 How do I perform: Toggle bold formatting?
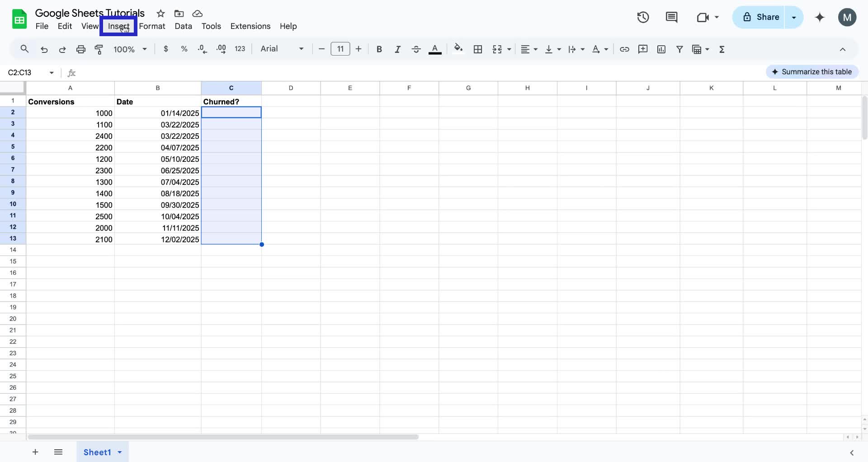[x=379, y=49]
